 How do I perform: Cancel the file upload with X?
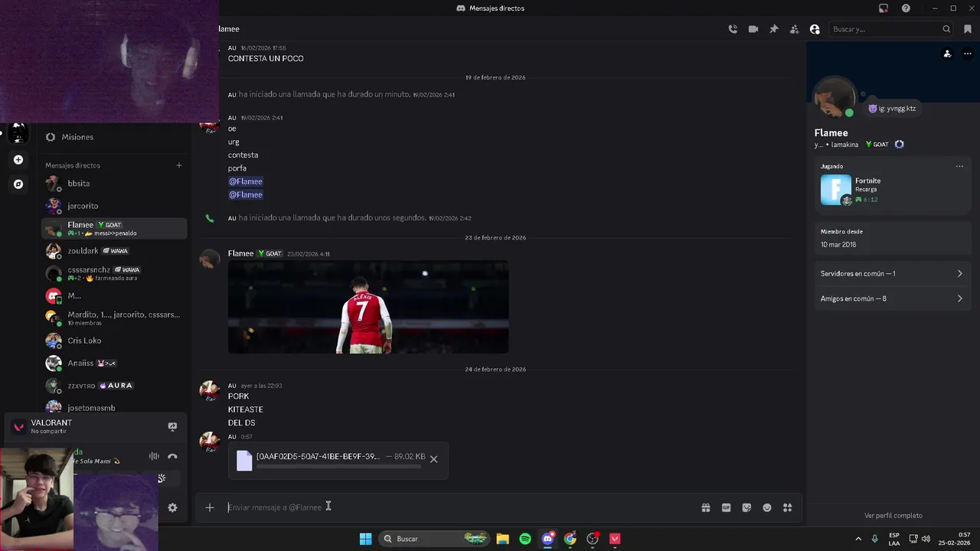(x=433, y=459)
